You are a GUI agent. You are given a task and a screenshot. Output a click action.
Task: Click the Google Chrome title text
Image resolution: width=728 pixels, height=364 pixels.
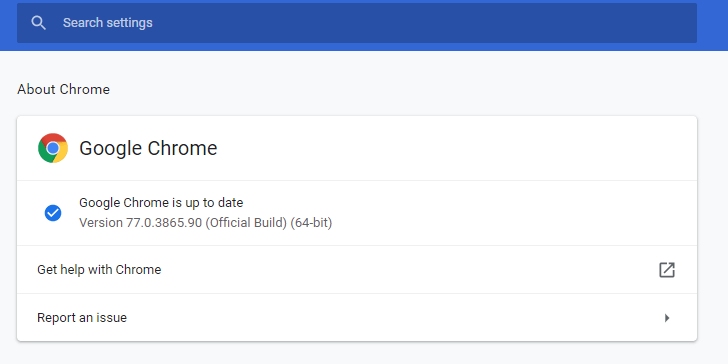148,148
